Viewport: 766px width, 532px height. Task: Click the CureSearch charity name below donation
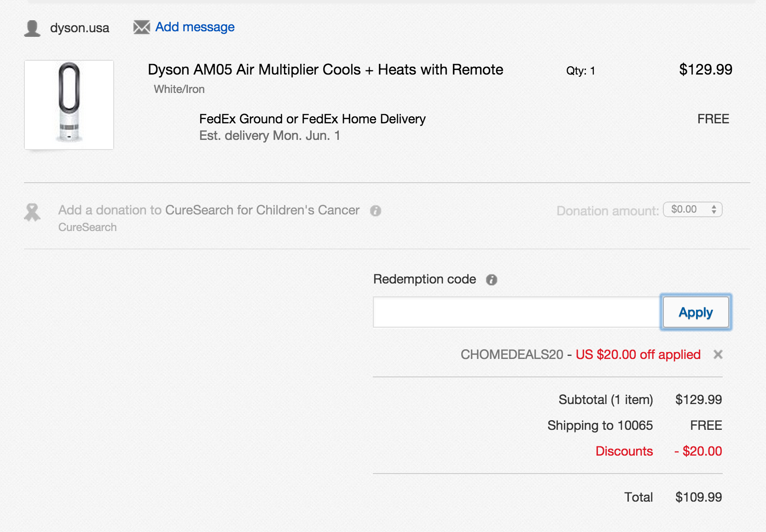coord(87,227)
